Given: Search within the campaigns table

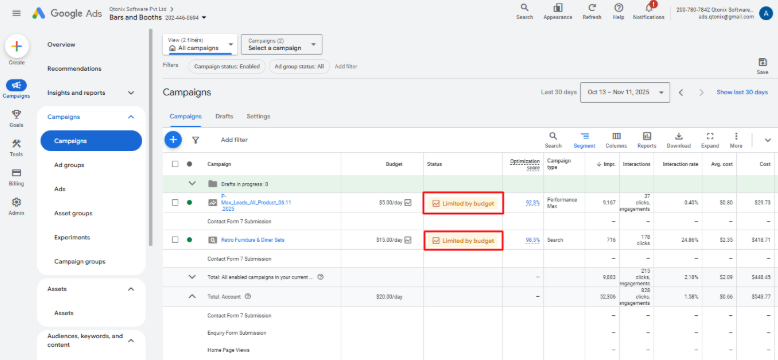Looking at the screenshot, I should tap(553, 140).
